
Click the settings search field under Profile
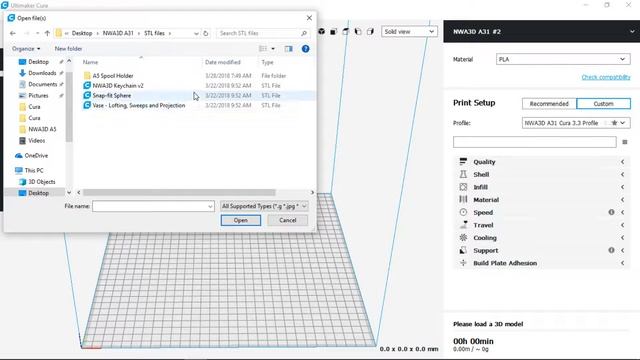pyautogui.click(x=534, y=142)
